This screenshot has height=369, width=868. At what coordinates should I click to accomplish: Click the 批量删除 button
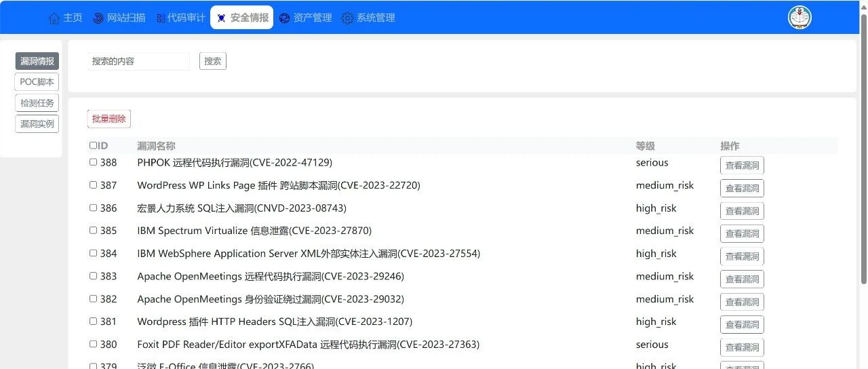pyautogui.click(x=109, y=119)
